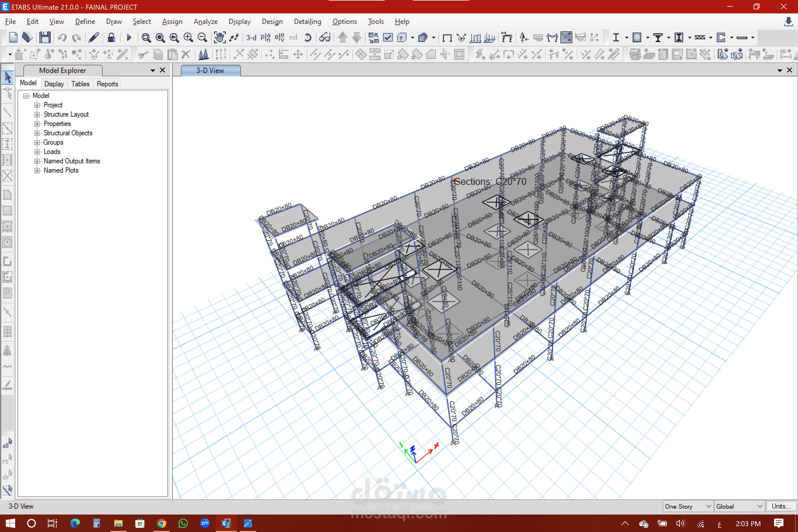The height and width of the screenshot is (532, 798).
Task: Collapse the Model root tree node
Action: pos(26,96)
